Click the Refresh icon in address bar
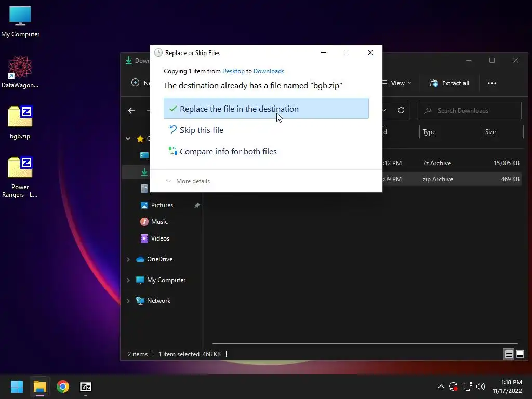The width and height of the screenshot is (532, 399). click(x=401, y=110)
